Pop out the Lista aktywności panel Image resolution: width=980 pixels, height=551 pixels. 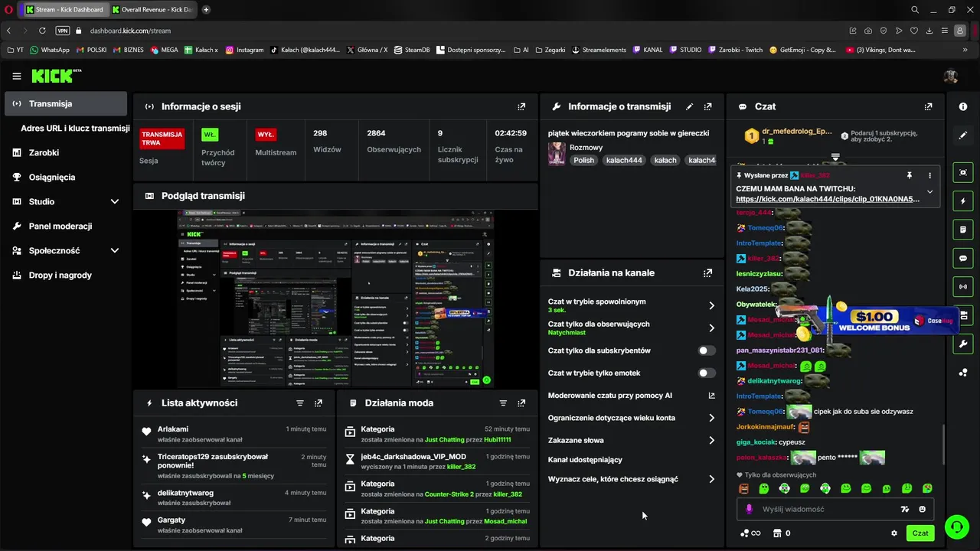[318, 403]
